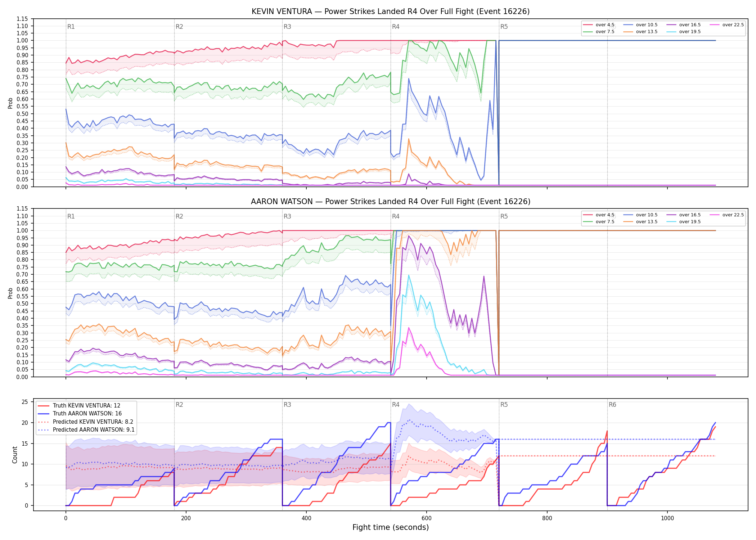Click 'over 16.5' in Kevin Ventura legend
The height and width of the screenshot is (540, 756).
coord(690,25)
